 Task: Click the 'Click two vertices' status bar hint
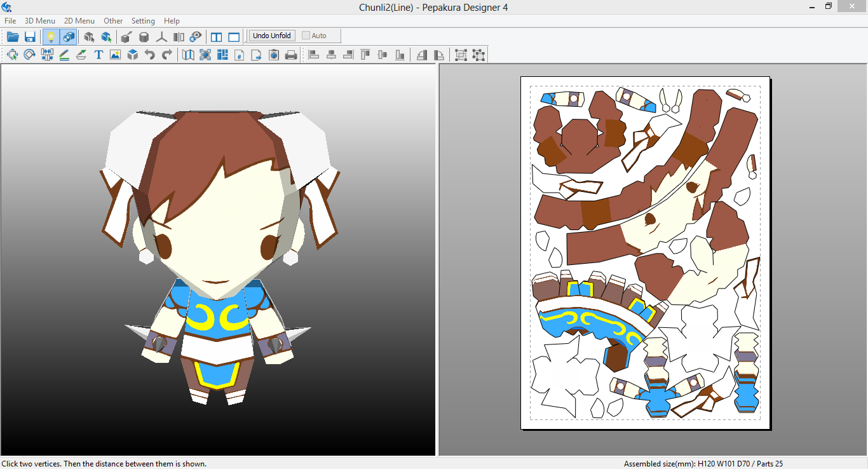click(104, 464)
